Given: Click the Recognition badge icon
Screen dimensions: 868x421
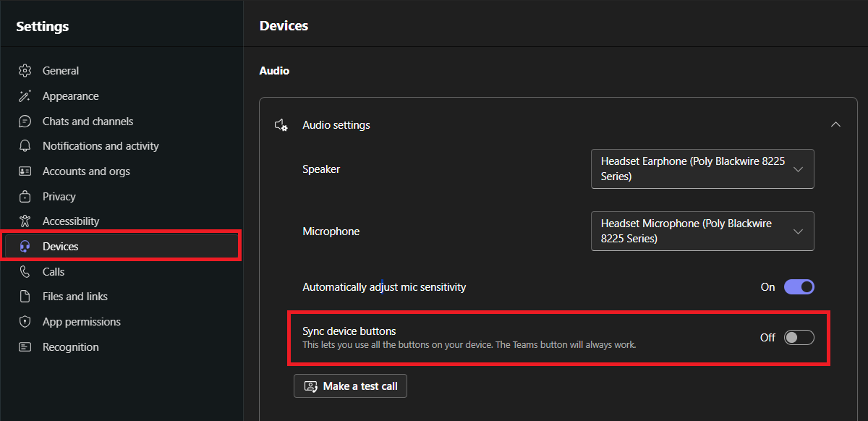Looking at the screenshot, I should coord(25,347).
